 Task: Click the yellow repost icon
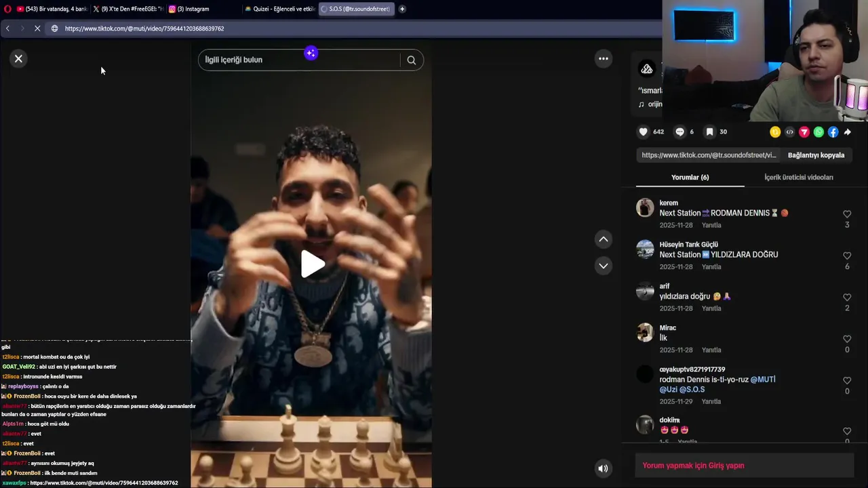tap(775, 132)
